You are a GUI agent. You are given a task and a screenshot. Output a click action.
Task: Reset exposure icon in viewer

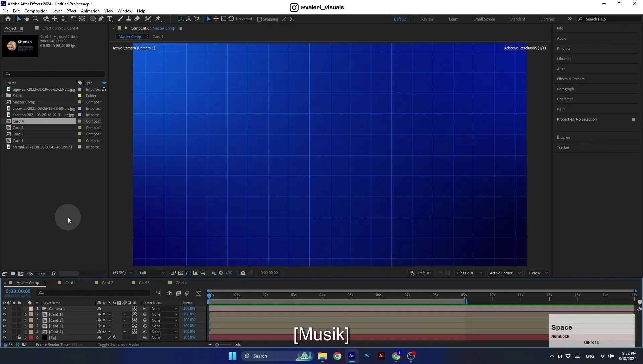click(221, 273)
